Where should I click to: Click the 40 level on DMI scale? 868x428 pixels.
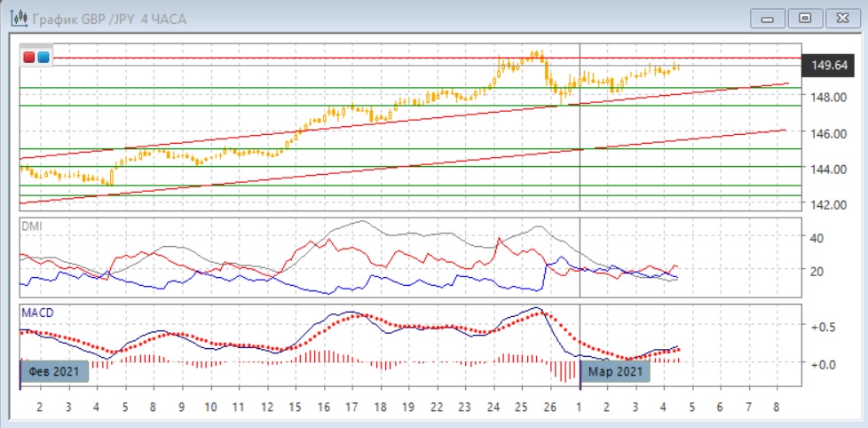815,238
